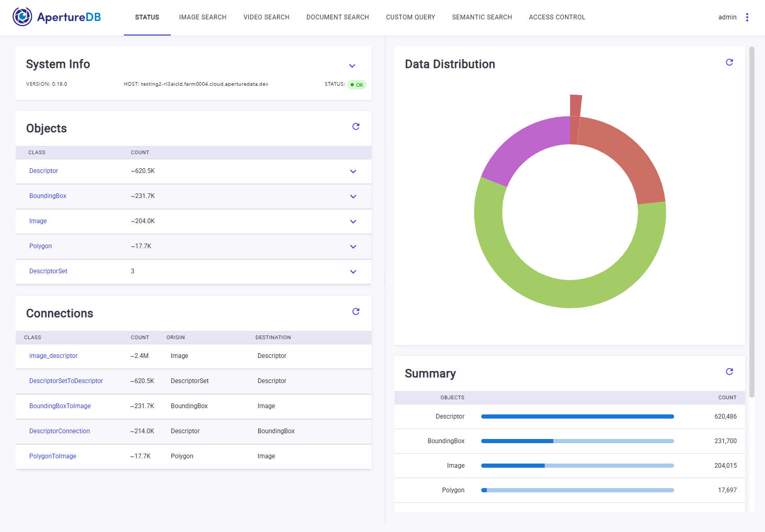This screenshot has height=532, width=765.
Task: Expand the Descriptor object row
Action: (x=353, y=171)
